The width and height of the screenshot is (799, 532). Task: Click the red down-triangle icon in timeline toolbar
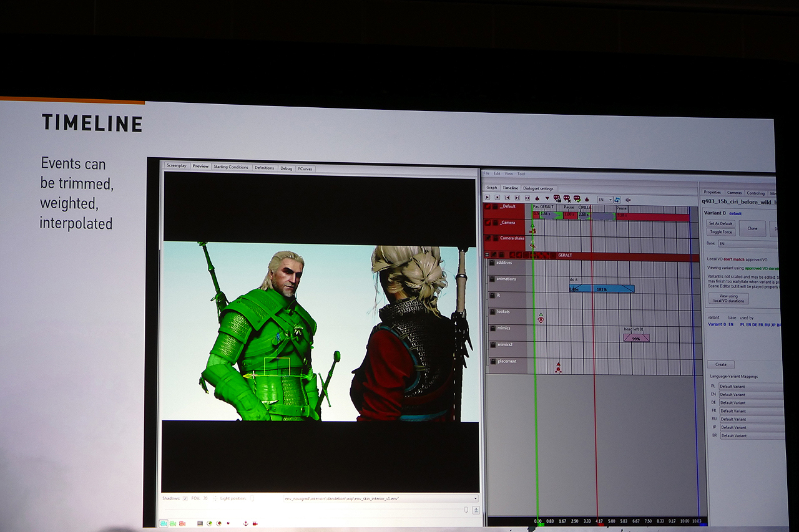pyautogui.click(x=547, y=198)
